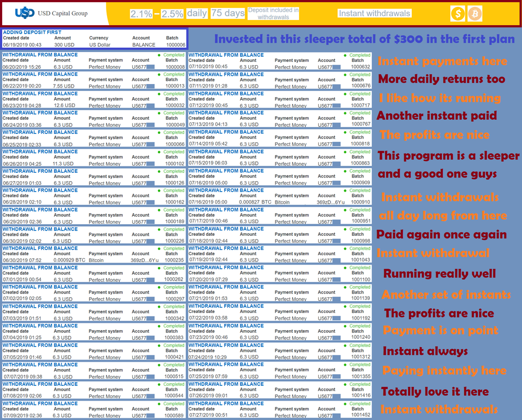
Task: Click 'Instant payments here' comment
Action: tap(442, 61)
